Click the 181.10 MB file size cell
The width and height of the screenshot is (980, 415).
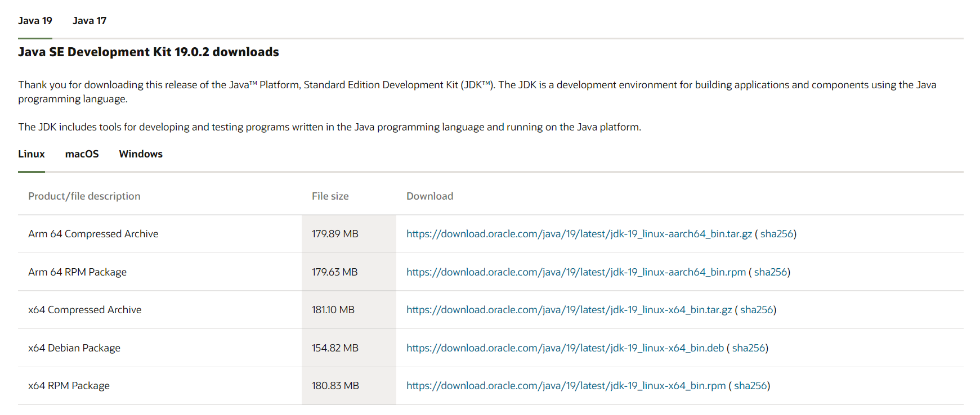tap(349, 310)
